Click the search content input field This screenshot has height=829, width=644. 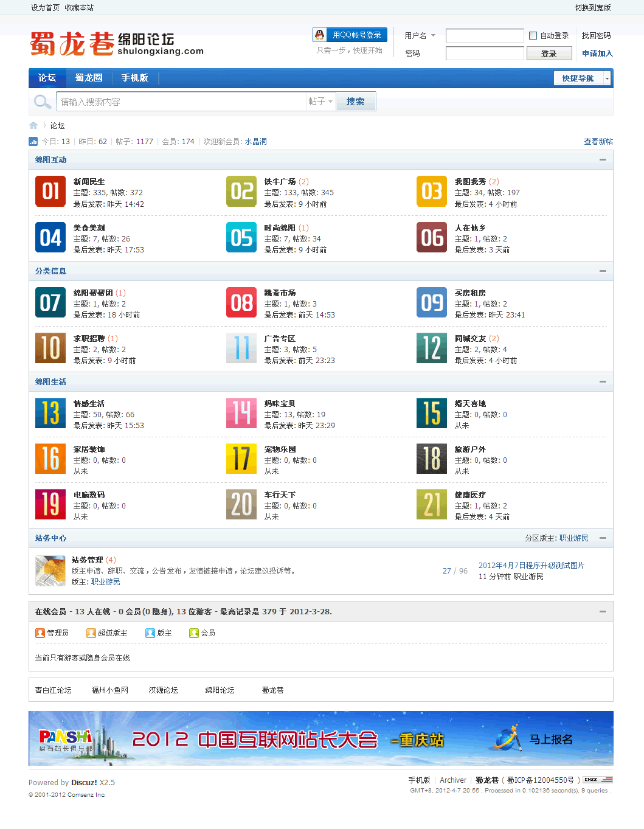click(181, 102)
